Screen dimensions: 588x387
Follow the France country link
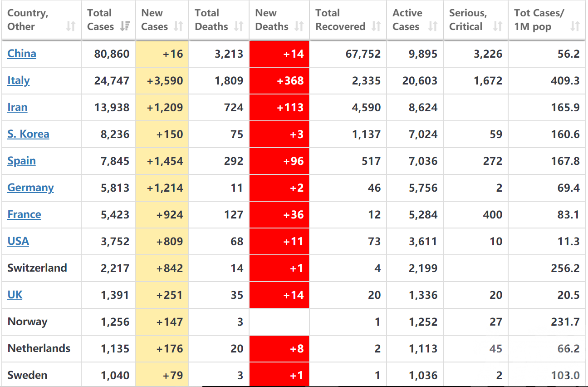[x=24, y=214]
